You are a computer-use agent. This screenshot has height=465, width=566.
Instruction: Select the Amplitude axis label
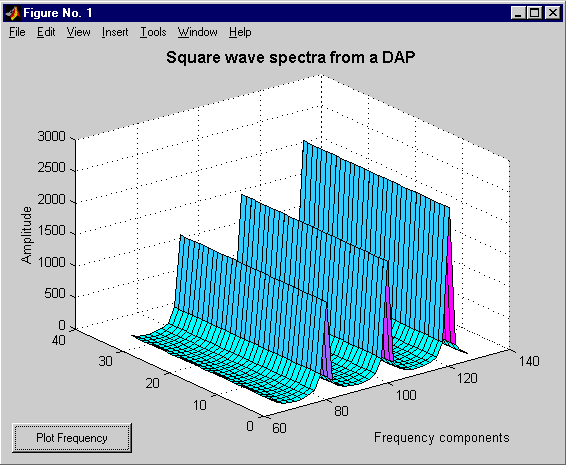[x=26, y=235]
